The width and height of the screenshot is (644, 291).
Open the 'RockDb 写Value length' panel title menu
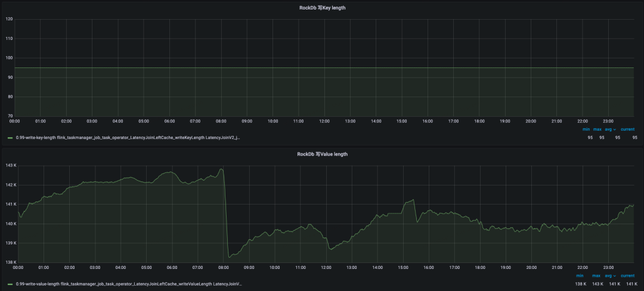tap(323, 154)
